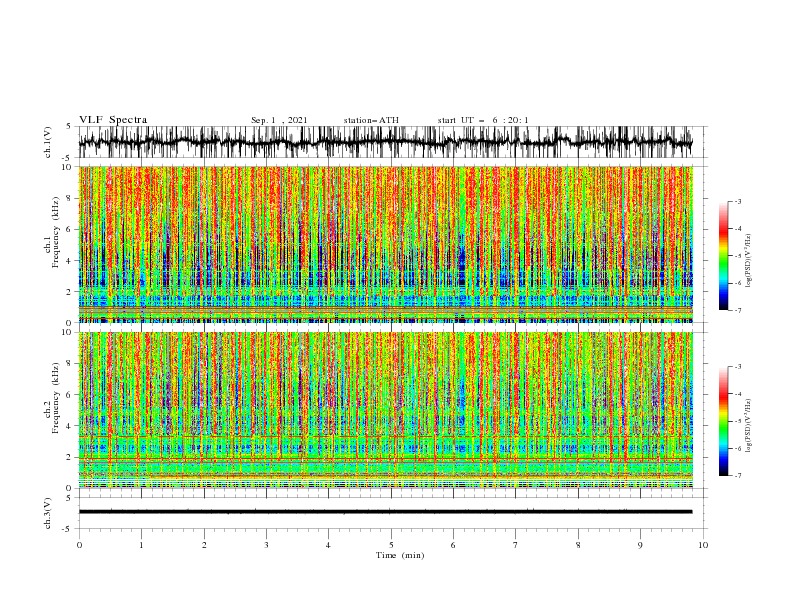Click inside the ch.1 spectrogram panel
The height and width of the screenshot is (612, 792).
(386, 244)
